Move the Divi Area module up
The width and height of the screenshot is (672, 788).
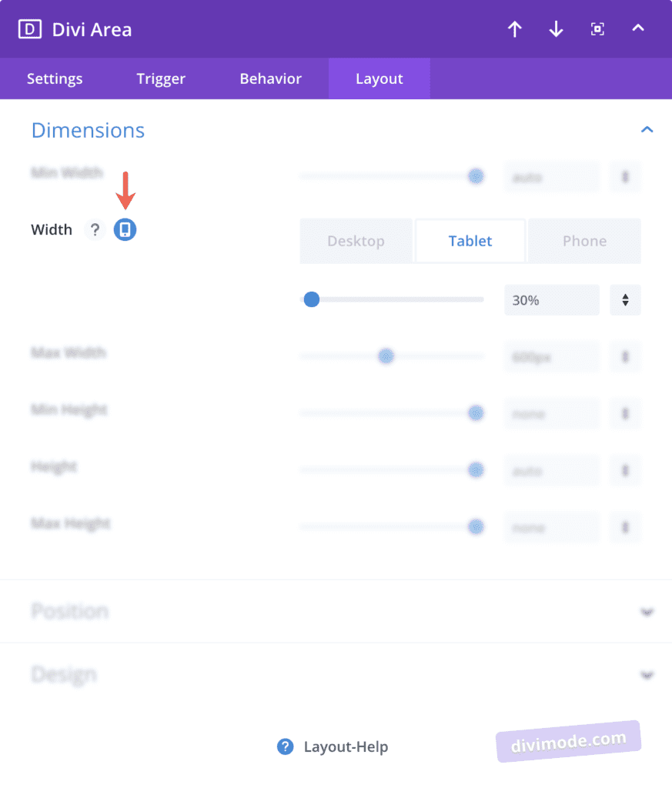click(x=515, y=29)
